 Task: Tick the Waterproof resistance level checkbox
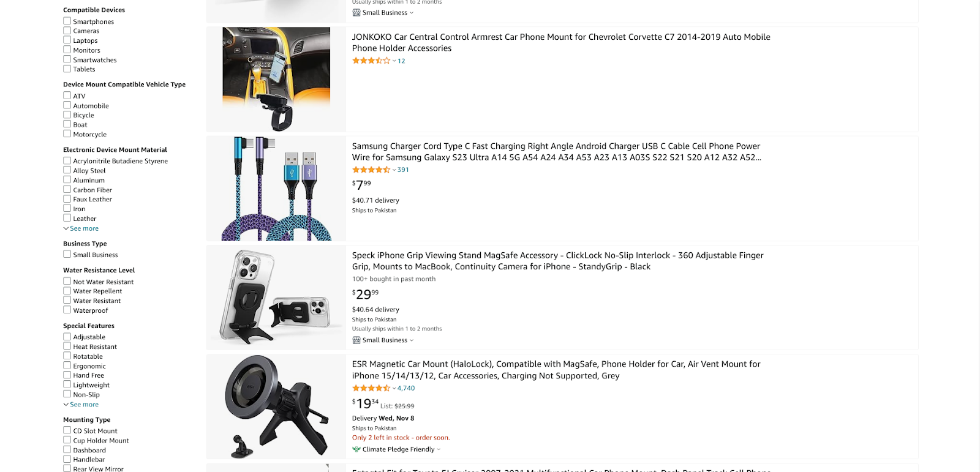pos(67,310)
